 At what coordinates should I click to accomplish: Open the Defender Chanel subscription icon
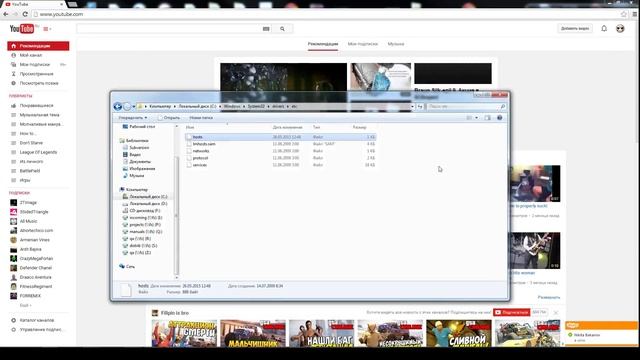pos(13,268)
